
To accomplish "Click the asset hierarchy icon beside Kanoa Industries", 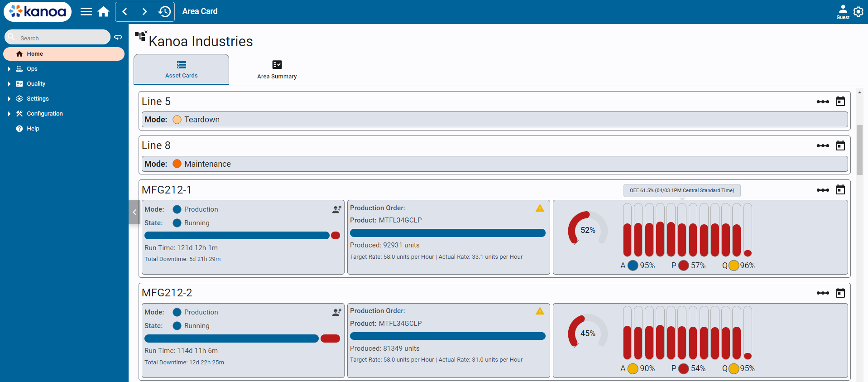I will [141, 36].
